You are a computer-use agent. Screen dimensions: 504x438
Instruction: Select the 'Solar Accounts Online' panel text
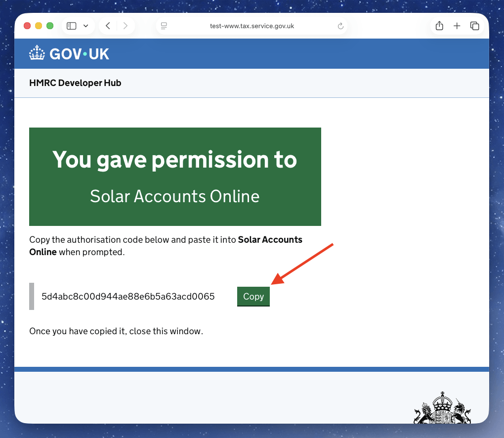(174, 196)
